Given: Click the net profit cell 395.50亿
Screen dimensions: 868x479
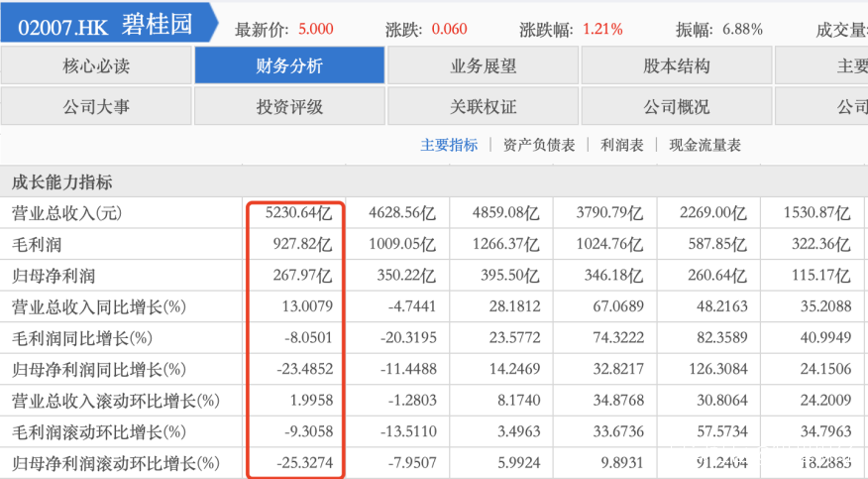Looking at the screenshot, I should pyautogui.click(x=510, y=276).
